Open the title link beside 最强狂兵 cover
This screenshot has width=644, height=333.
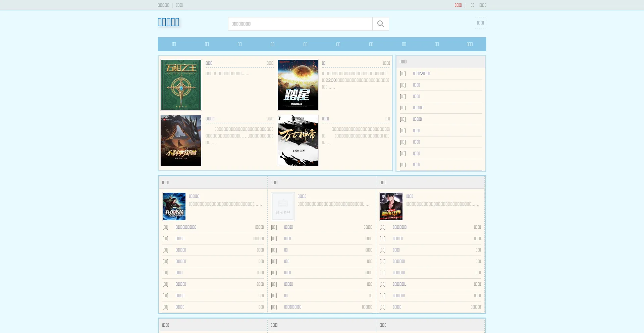tap(410, 197)
